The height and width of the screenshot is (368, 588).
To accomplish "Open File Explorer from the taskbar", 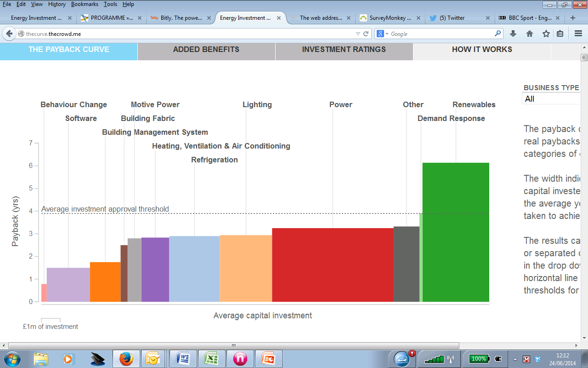I will [x=41, y=358].
